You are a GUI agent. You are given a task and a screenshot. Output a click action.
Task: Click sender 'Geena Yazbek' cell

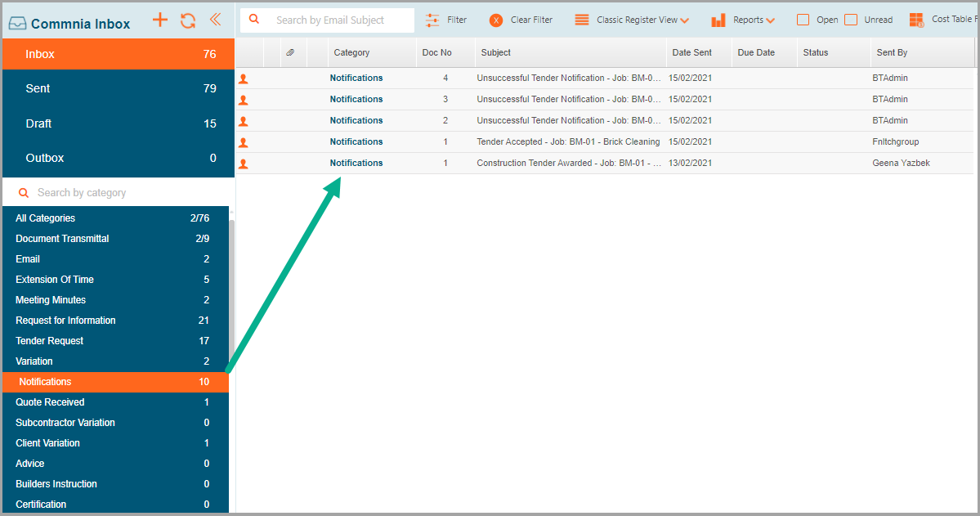(902, 164)
